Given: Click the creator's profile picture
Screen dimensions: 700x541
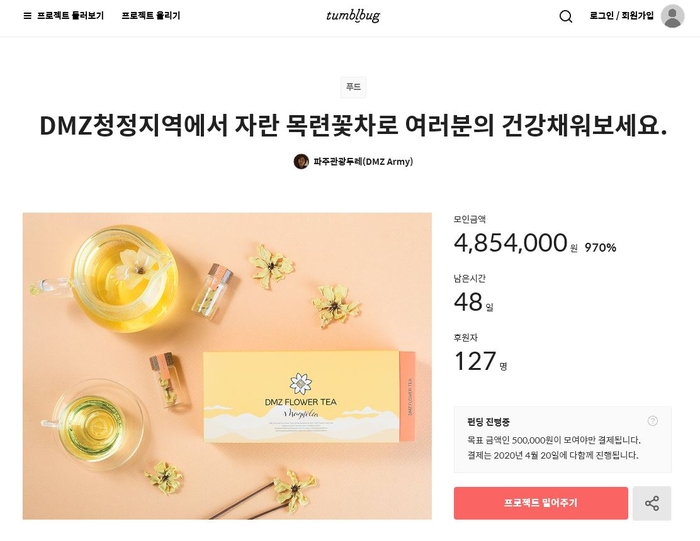Looking at the screenshot, I should coord(301,162).
